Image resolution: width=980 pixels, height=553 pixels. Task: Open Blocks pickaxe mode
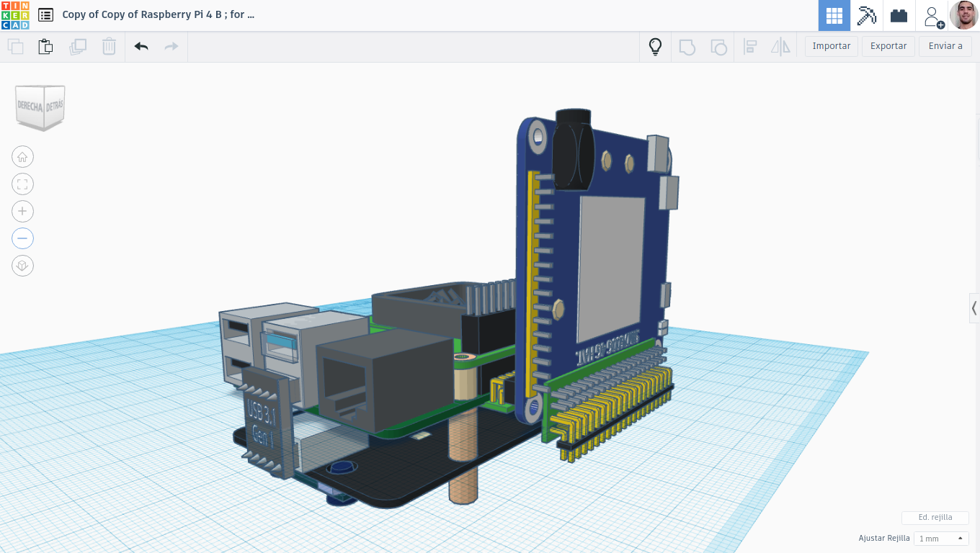[866, 15]
